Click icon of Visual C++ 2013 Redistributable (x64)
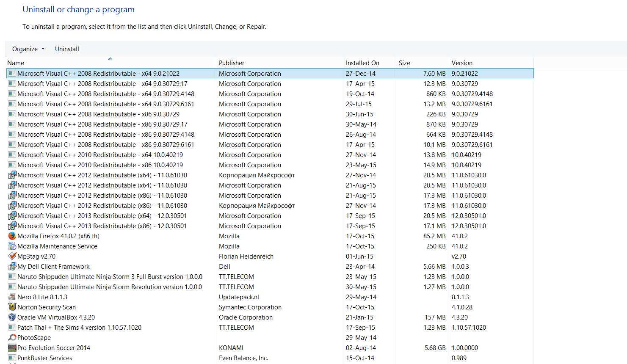Image resolution: width=627 pixels, height=364 pixels. tap(12, 216)
